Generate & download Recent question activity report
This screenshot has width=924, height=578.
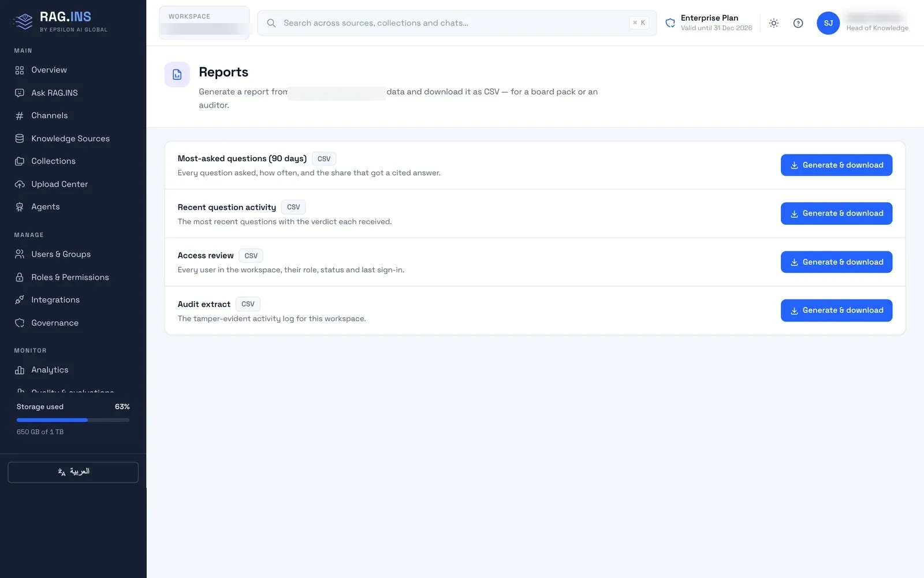pyautogui.click(x=836, y=213)
